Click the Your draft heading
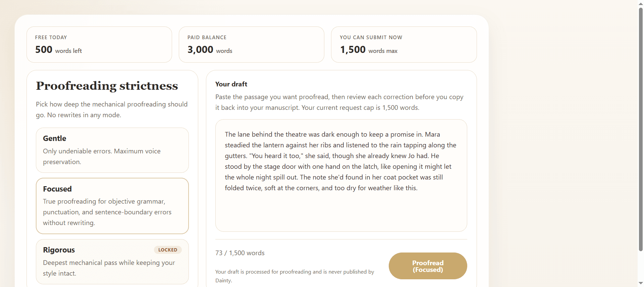The image size is (644, 287). pyautogui.click(x=231, y=84)
